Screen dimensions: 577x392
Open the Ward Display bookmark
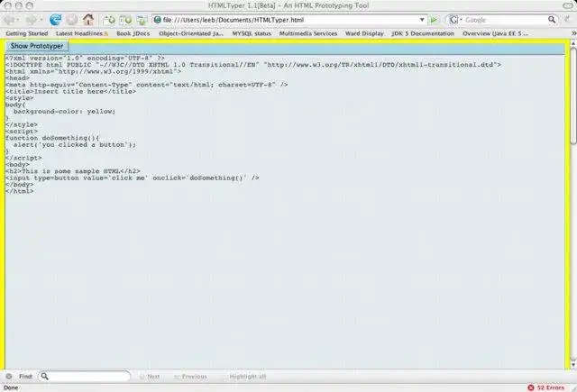[x=364, y=33]
